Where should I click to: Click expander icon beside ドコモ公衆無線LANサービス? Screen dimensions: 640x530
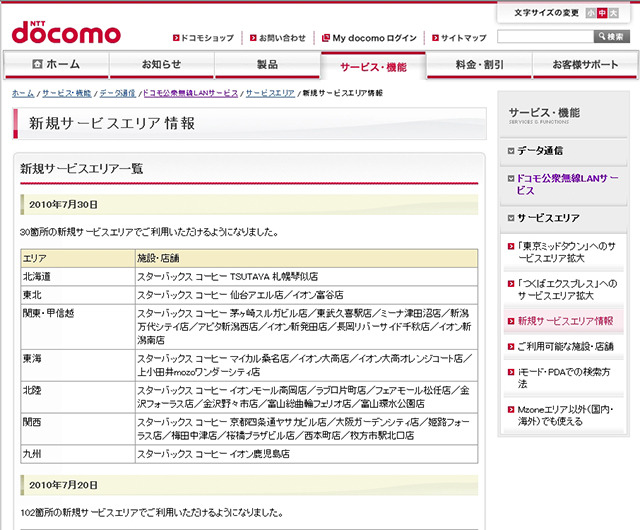[511, 178]
